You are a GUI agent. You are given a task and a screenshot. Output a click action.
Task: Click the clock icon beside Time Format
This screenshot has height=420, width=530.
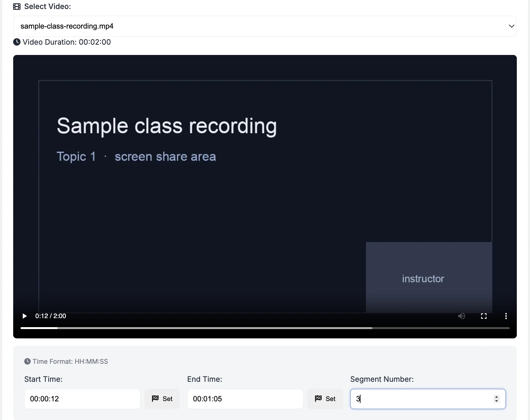tap(28, 362)
